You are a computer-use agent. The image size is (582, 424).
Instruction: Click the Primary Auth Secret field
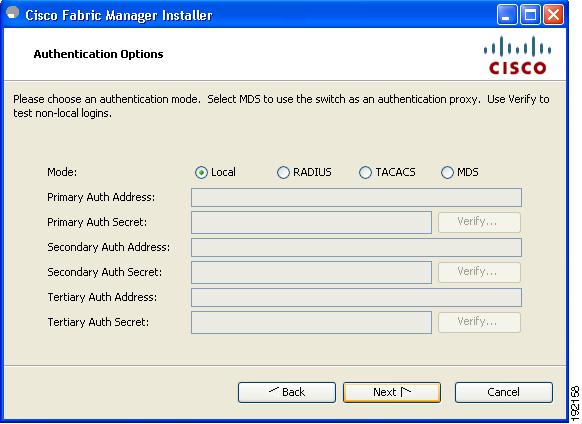click(x=311, y=222)
